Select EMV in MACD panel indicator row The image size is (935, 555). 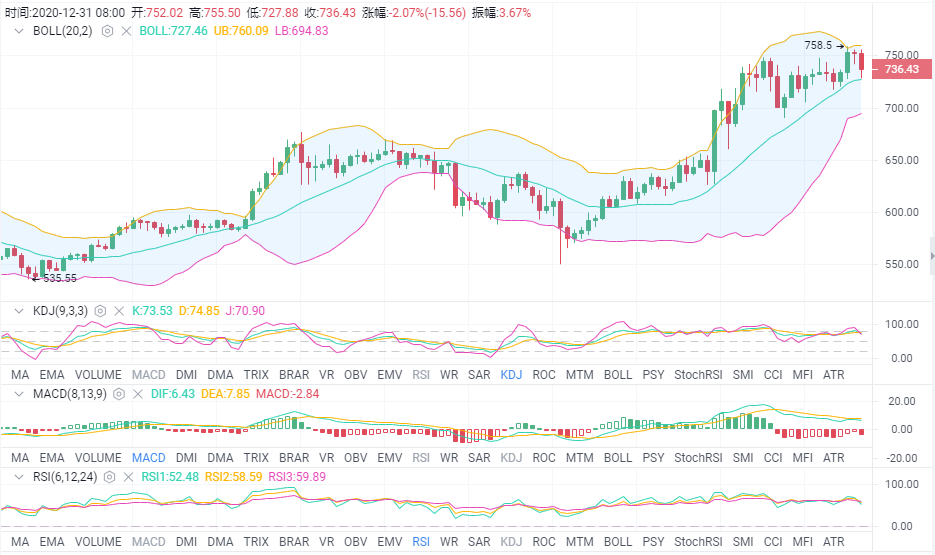coord(389,457)
